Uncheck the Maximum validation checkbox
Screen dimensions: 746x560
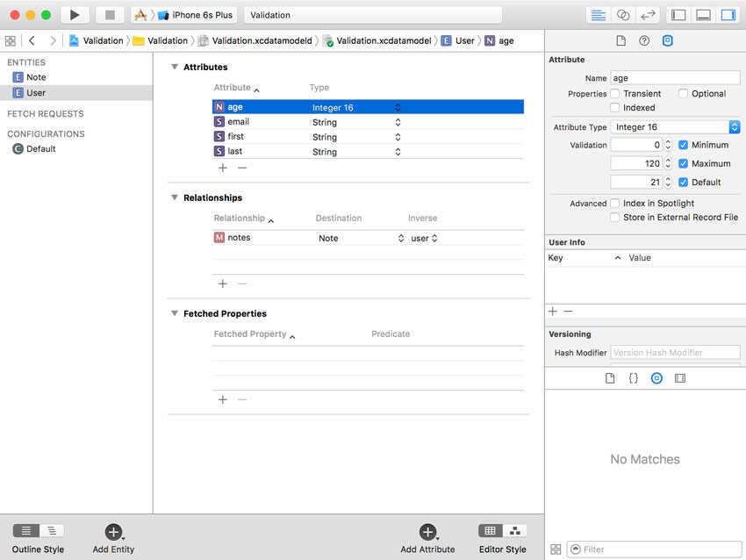pyautogui.click(x=683, y=163)
